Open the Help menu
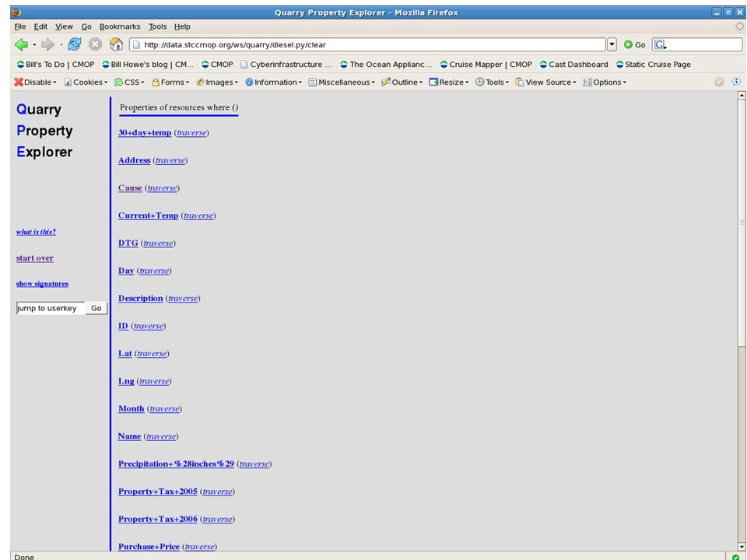Viewport: 747px width, 560px height. (x=182, y=26)
